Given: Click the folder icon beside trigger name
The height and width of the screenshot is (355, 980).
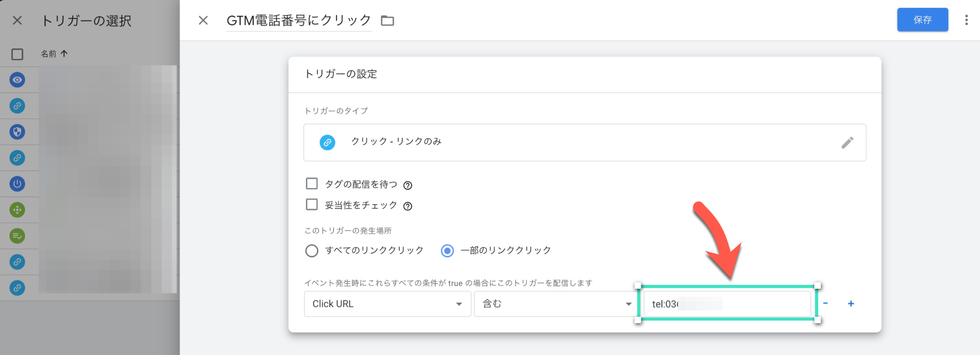Looking at the screenshot, I should coord(387,21).
